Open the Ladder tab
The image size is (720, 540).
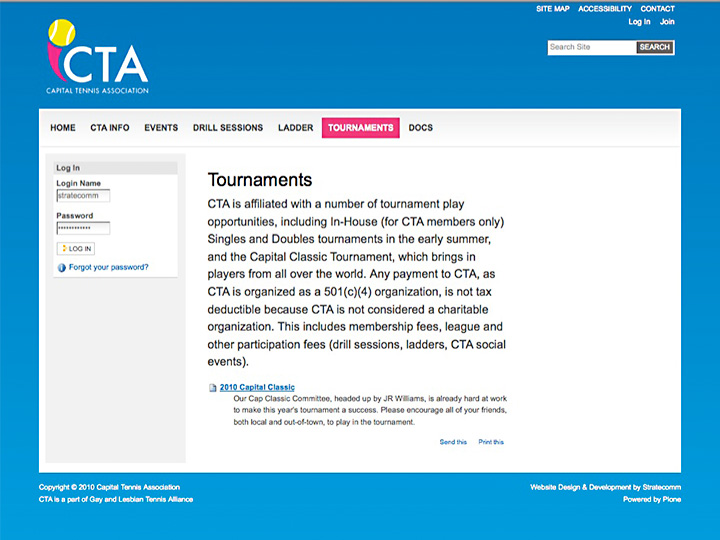pyautogui.click(x=295, y=128)
